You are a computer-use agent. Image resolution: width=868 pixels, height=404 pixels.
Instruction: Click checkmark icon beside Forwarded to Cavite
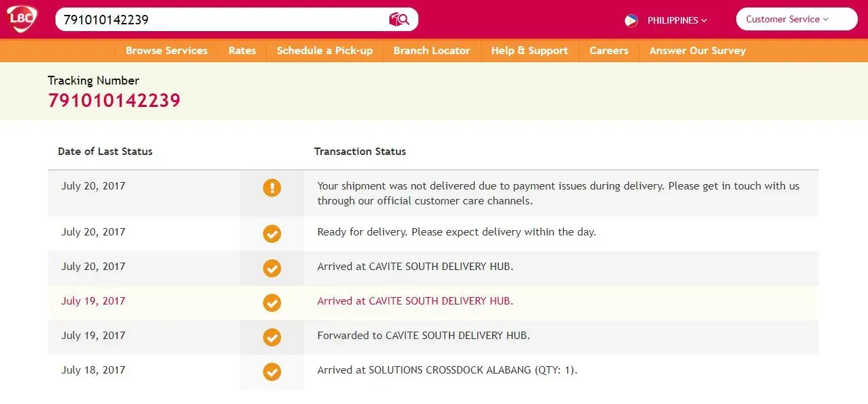click(x=272, y=337)
